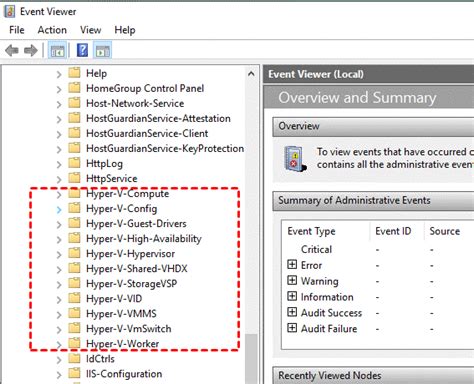Expand the HostGuardianService-KeyProtection node

tap(59, 149)
